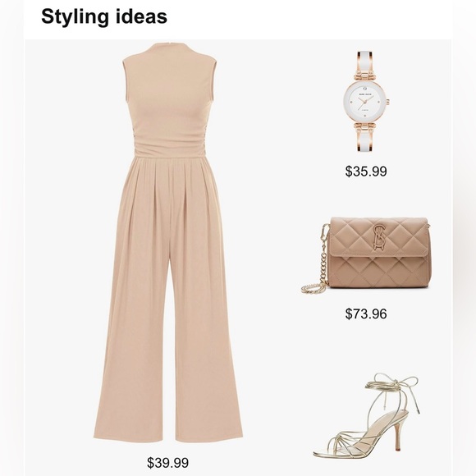476x476 pixels.
Task: Click the white round watch dial
Action: (366, 102)
